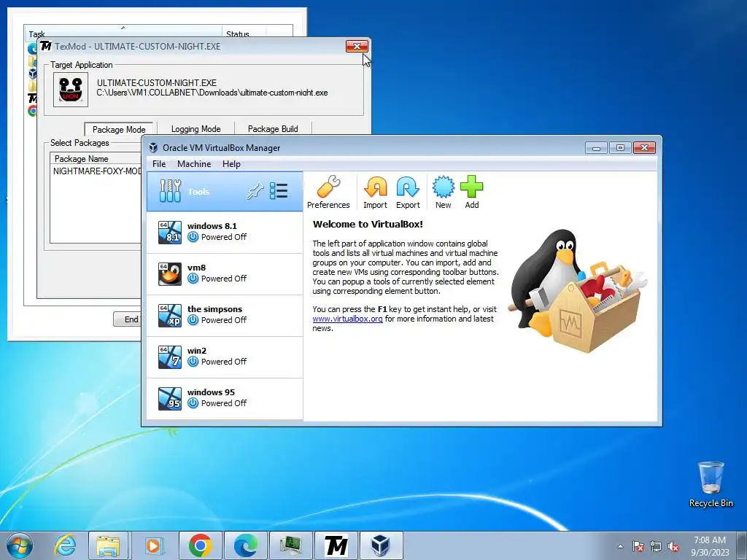The width and height of the screenshot is (747, 560).
Task: Open the Help menu in VirtualBox
Action: (231, 164)
